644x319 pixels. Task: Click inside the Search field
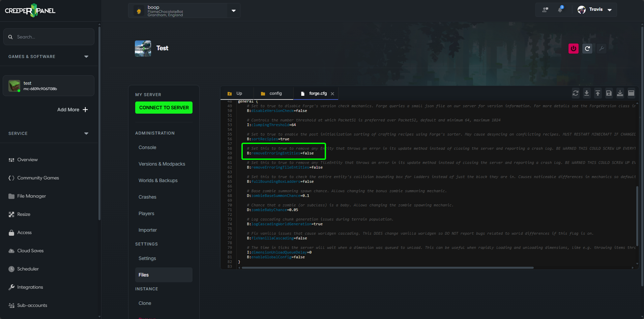[49, 37]
